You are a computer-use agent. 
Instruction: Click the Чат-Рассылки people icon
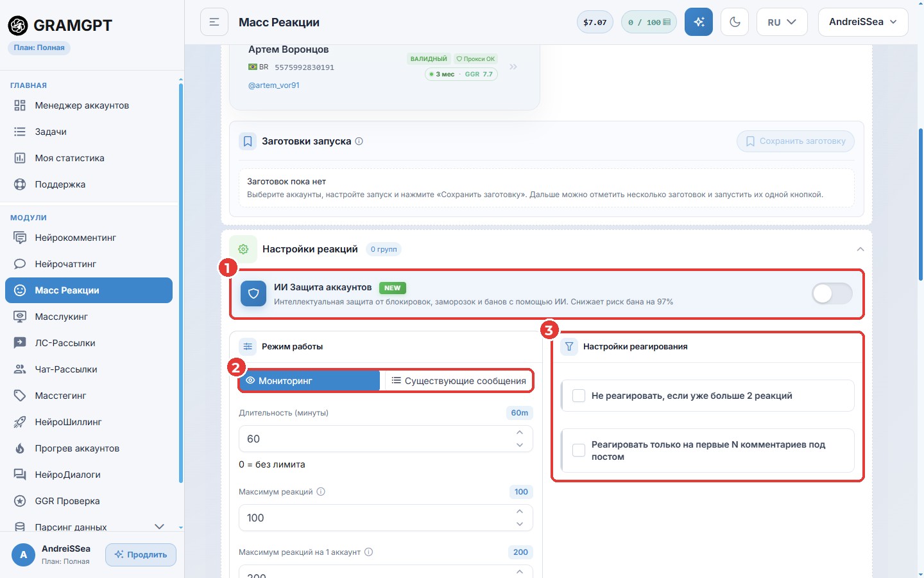(x=20, y=369)
